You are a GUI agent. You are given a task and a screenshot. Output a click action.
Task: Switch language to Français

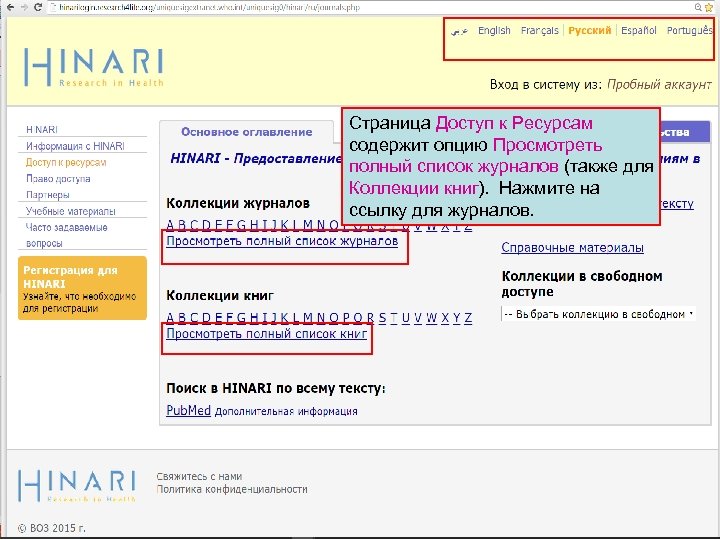point(540,30)
